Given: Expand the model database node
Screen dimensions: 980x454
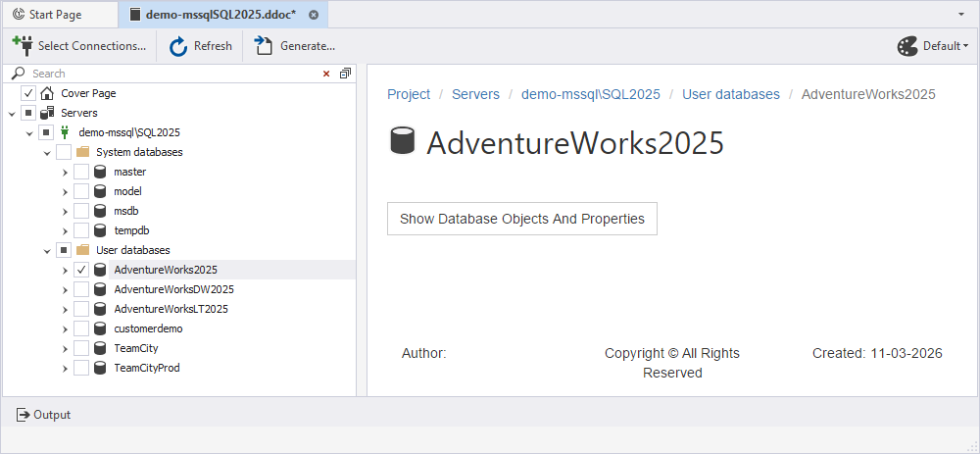Looking at the screenshot, I should (x=65, y=192).
